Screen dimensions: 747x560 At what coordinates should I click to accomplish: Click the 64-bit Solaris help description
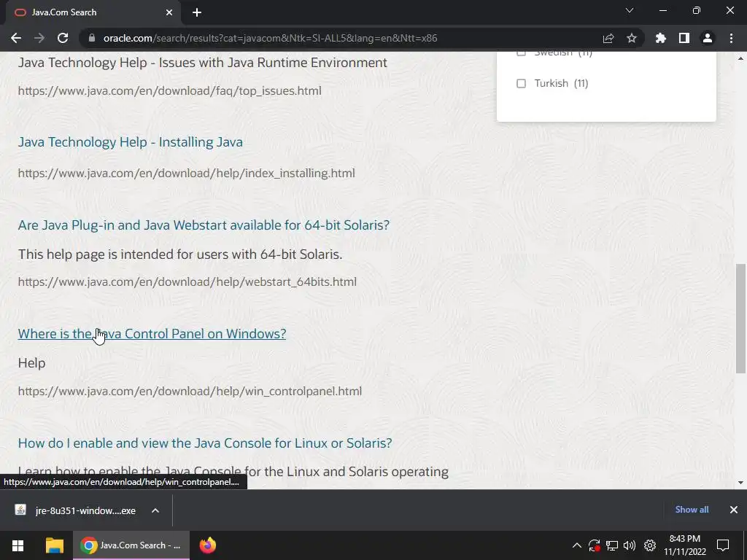tap(180, 254)
